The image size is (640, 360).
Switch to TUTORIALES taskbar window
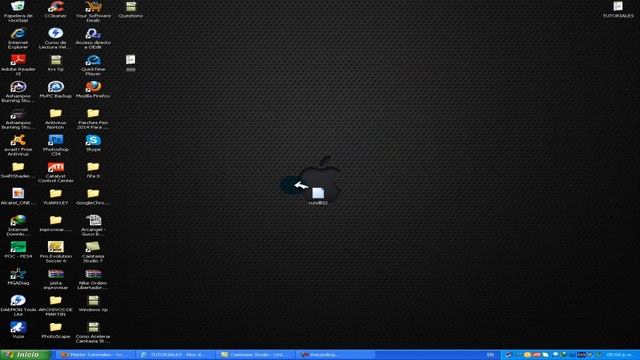pos(175,355)
